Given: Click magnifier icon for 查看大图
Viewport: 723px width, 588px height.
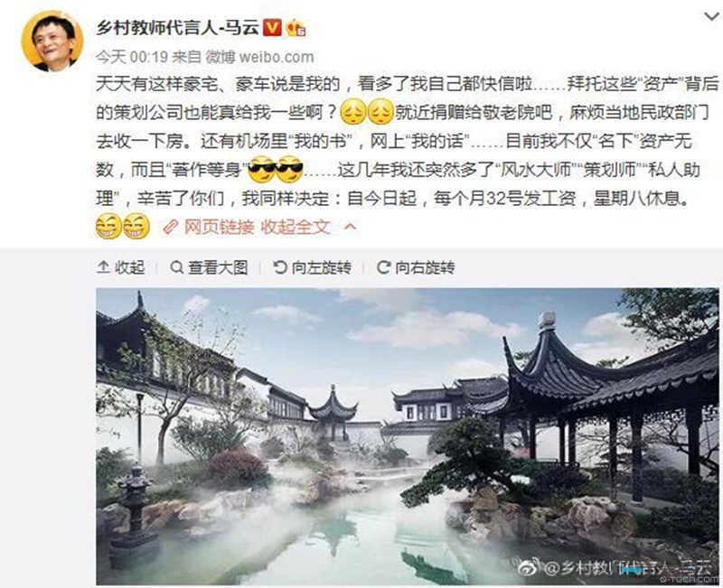Looking at the screenshot, I should [x=176, y=266].
